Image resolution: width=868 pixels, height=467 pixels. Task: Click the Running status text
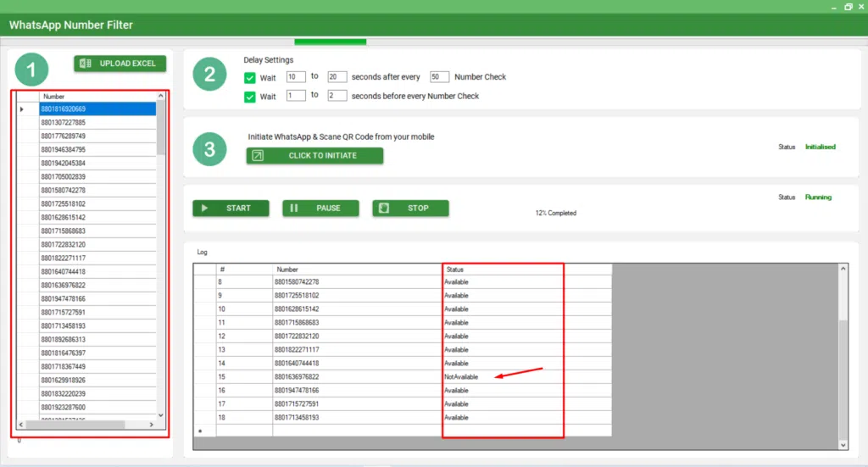pos(818,197)
